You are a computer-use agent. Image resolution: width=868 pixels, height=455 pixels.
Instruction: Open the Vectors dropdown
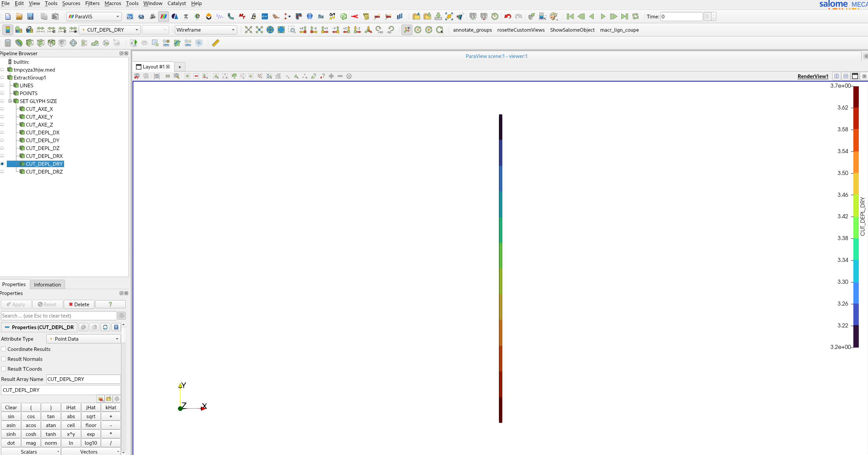point(91,452)
